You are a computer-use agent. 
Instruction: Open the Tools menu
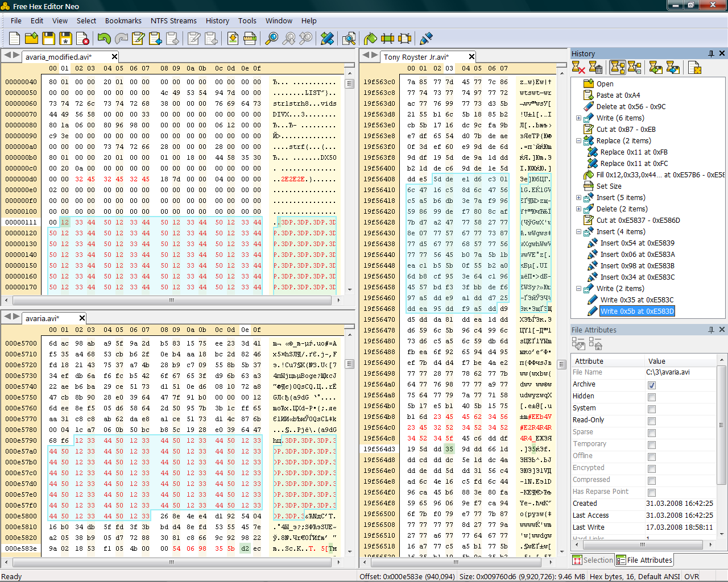247,20
